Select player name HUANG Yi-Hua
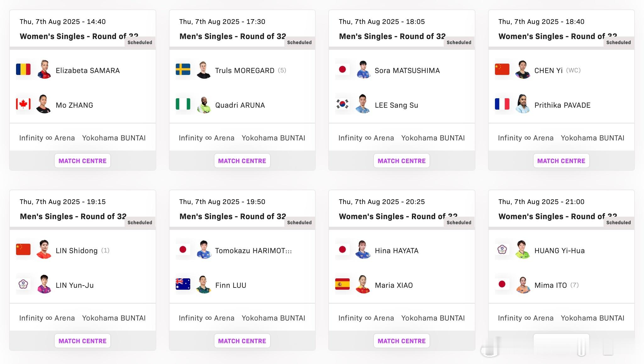Image resolution: width=644 pixels, height=364 pixels. tap(560, 251)
